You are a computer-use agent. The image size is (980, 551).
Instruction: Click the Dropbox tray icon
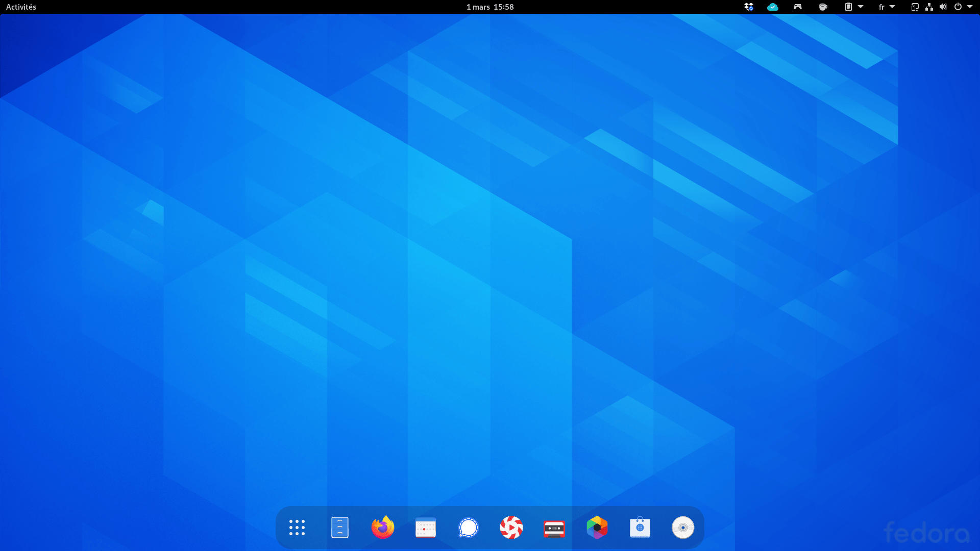point(748,7)
